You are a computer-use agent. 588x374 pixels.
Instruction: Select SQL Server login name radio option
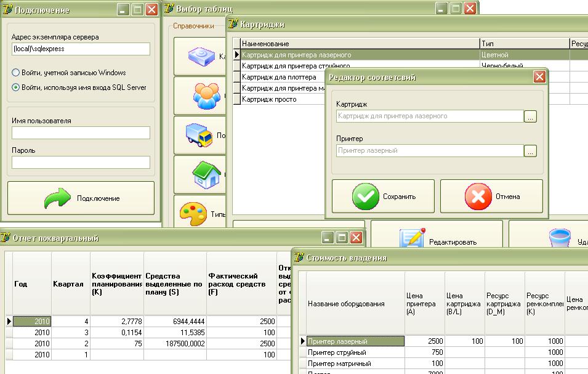tap(16, 87)
